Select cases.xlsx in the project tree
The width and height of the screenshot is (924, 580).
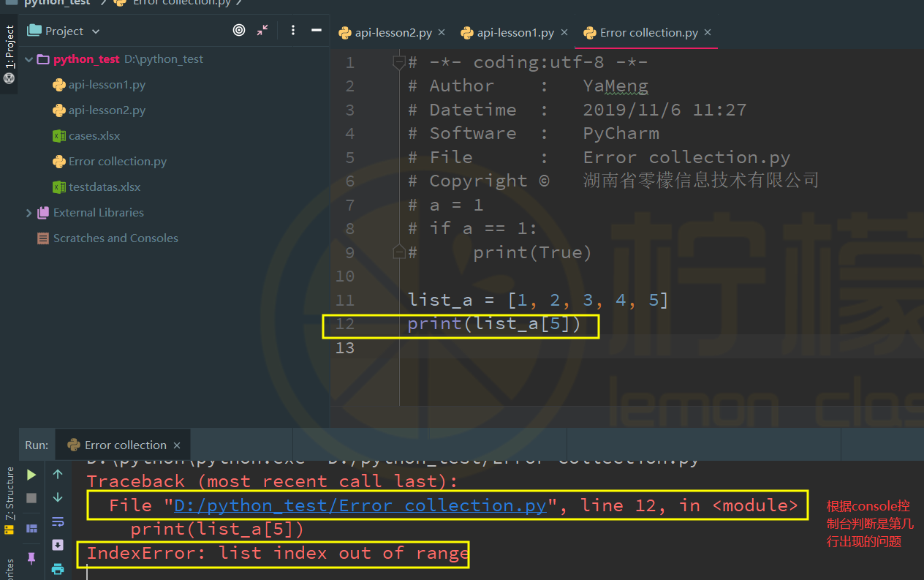(x=94, y=136)
